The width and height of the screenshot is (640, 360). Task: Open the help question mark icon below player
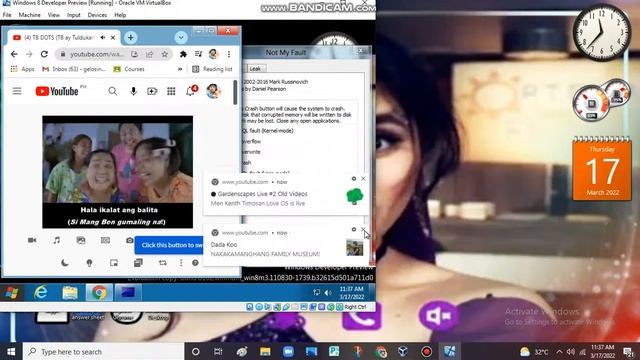[x=195, y=263]
